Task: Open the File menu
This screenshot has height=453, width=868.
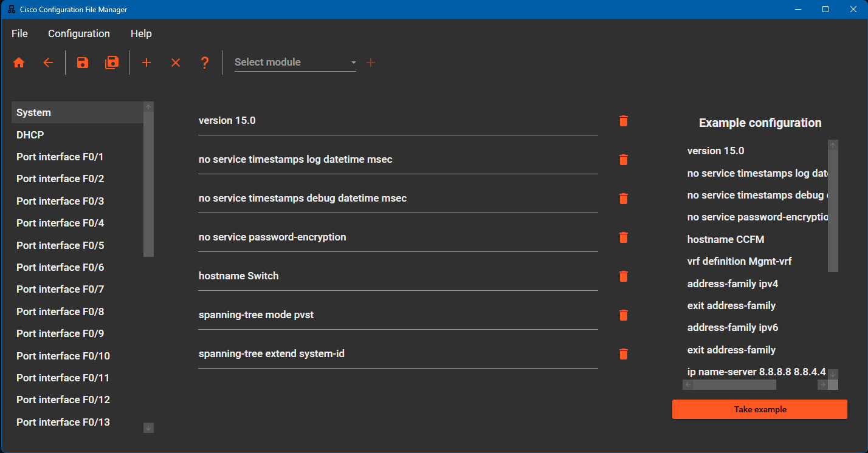Action: coord(19,33)
